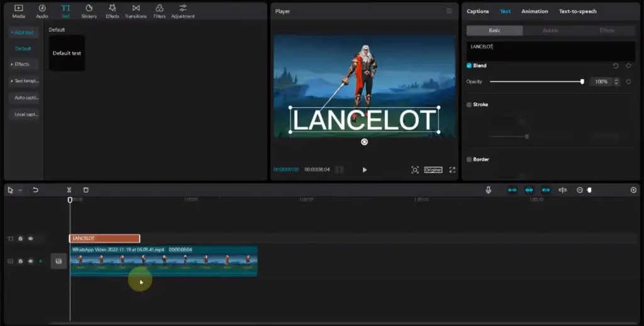Viewport: 644px width, 326px height.
Task: Uncheck the Blend checkbox
Action: (469, 65)
